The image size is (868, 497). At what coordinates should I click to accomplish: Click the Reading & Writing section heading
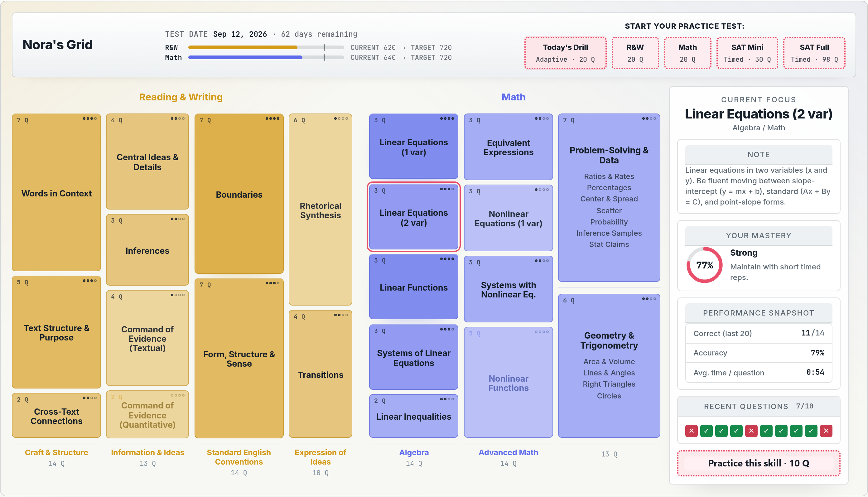(181, 97)
